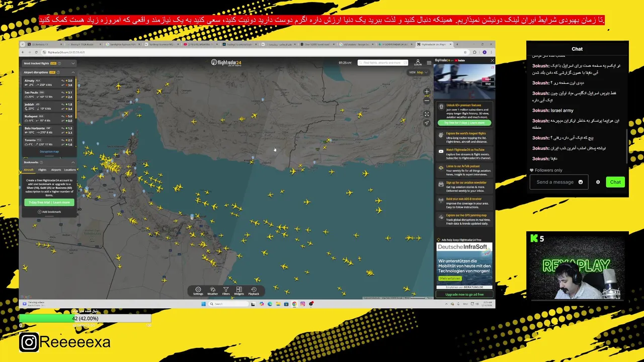Send message with the Chat button
This screenshot has height=362, width=644.
tap(615, 182)
